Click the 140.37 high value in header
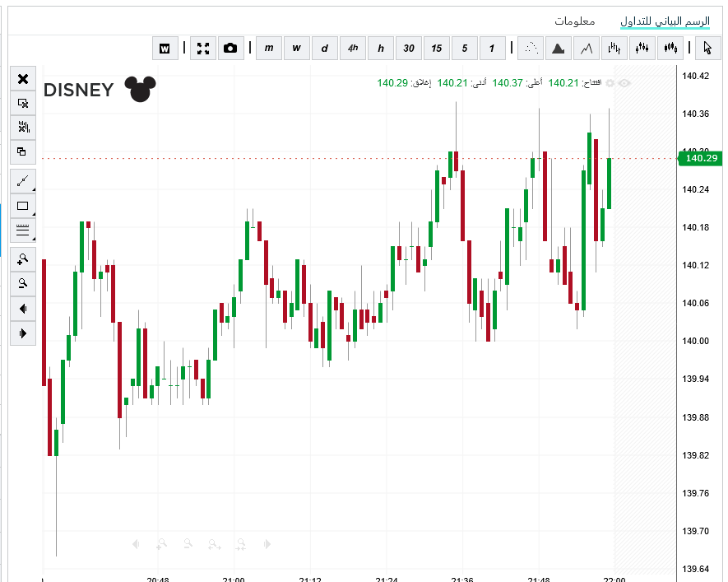This screenshot has height=582, width=728. coord(508,83)
